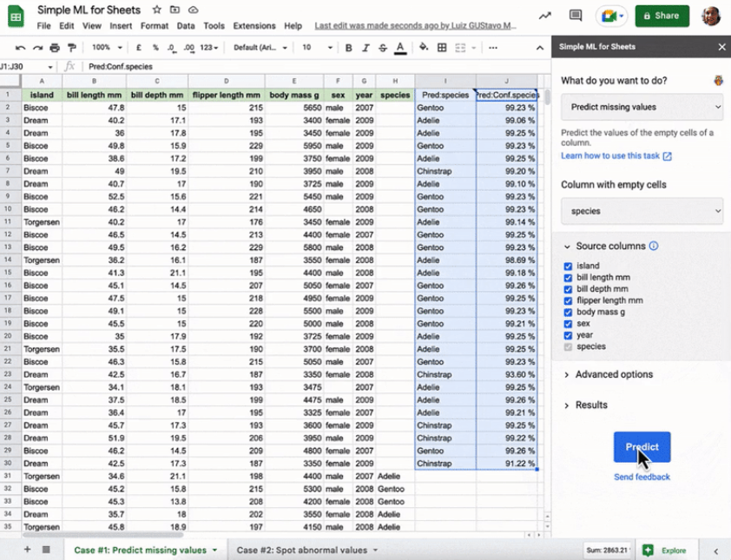Toggle strikethrough formatting
Image resolution: width=731 pixels, height=560 pixels.
[383, 48]
